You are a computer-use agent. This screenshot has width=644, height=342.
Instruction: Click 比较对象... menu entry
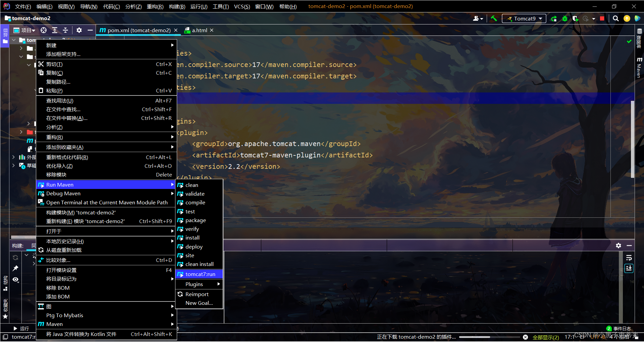coord(106,260)
